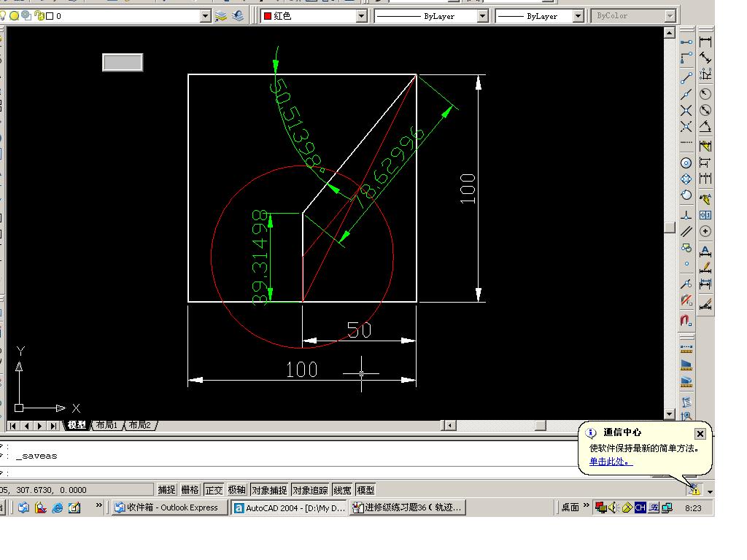Viewport: 747px width, 560px height.
Task: Select the Area inquiry tool
Action: (x=686, y=365)
